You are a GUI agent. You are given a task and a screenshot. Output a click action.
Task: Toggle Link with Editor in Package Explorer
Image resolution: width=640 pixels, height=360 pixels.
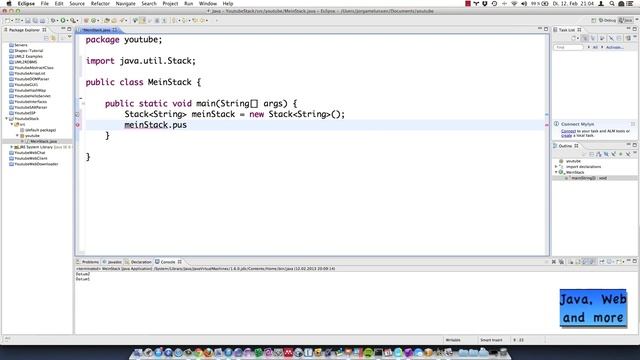coord(53,38)
